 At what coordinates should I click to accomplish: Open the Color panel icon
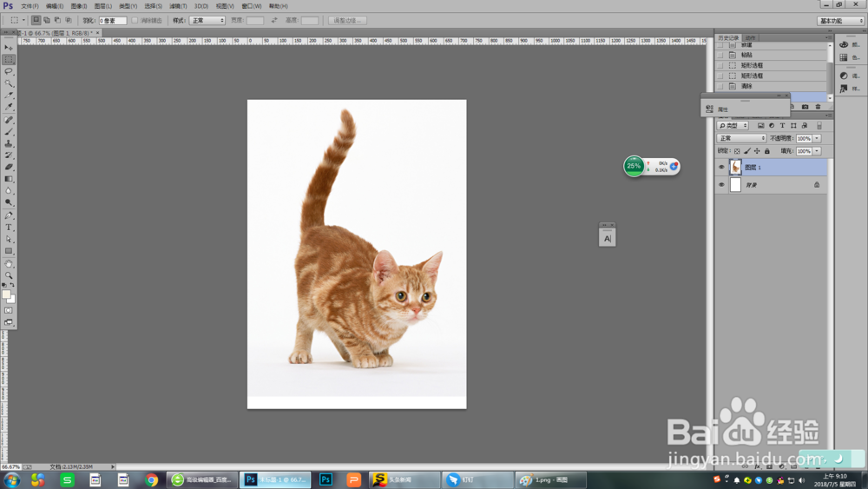(x=844, y=44)
